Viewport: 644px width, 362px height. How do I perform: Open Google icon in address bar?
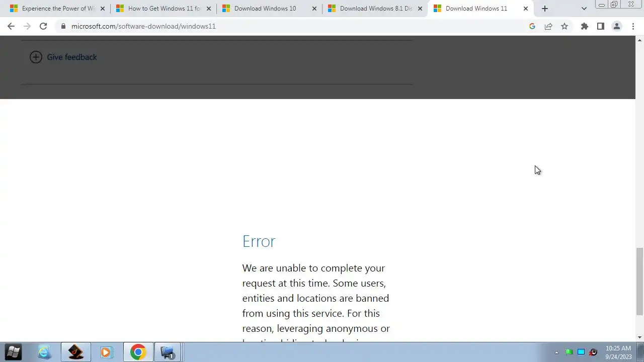click(532, 26)
